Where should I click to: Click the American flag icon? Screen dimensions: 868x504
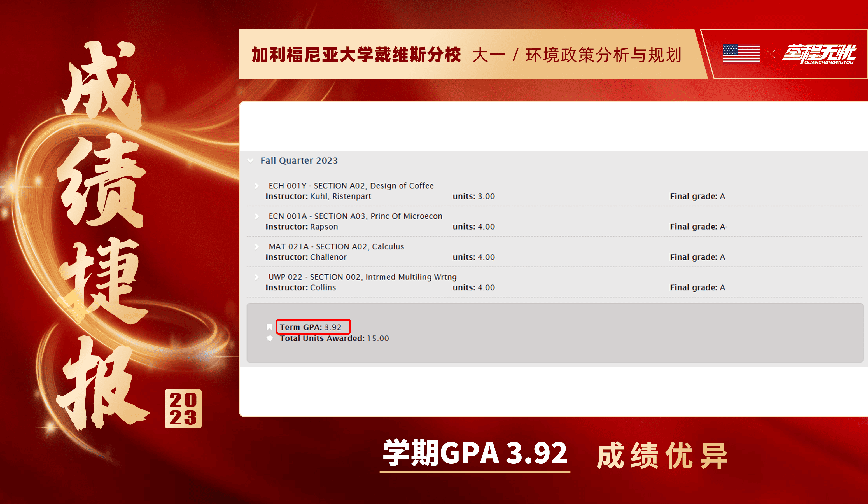pyautogui.click(x=741, y=53)
